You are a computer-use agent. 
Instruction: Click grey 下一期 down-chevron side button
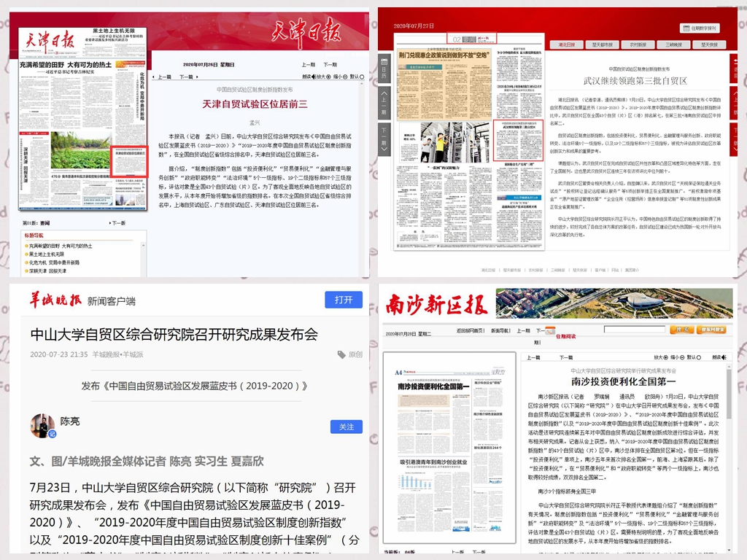(384, 139)
